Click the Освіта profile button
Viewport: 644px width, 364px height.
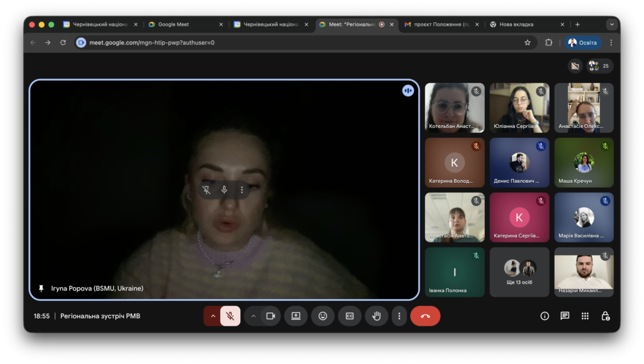(x=583, y=43)
